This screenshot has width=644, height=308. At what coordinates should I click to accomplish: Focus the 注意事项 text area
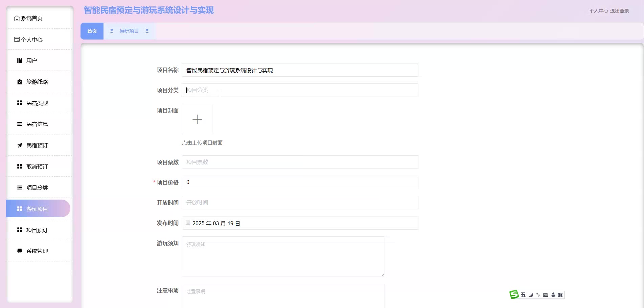[283, 296]
